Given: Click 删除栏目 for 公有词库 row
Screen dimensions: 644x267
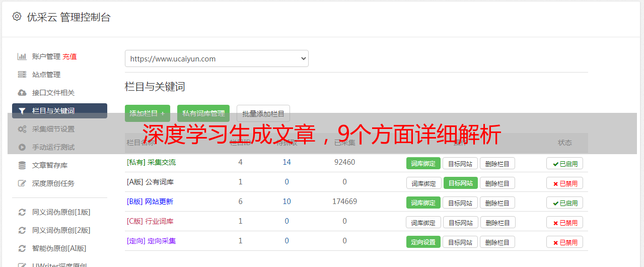Looking at the screenshot, I should (497, 183).
